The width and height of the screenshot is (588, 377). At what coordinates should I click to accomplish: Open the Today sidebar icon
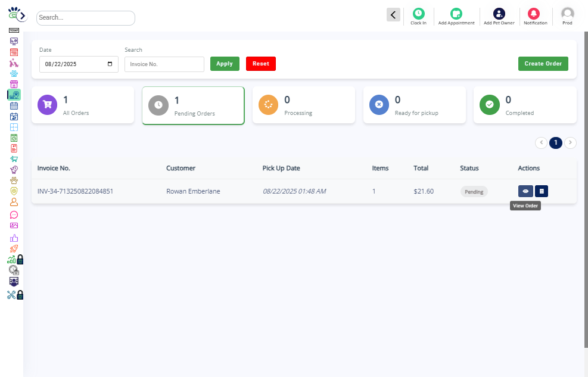(x=14, y=30)
